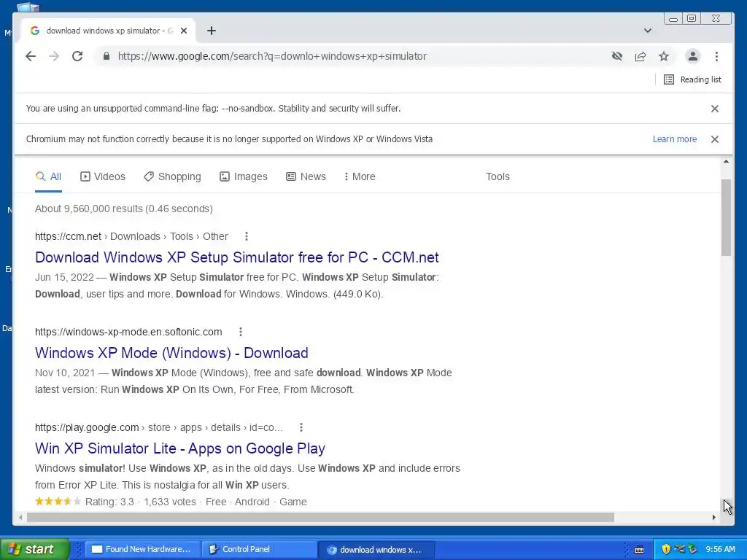This screenshot has width=747, height=560.
Task: Open options dots for play.google.com result
Action: (301, 427)
